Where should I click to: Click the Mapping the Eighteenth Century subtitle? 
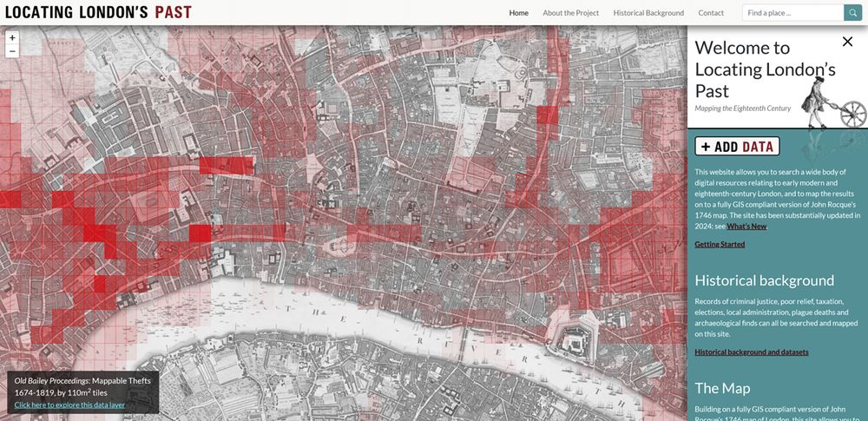click(x=743, y=108)
